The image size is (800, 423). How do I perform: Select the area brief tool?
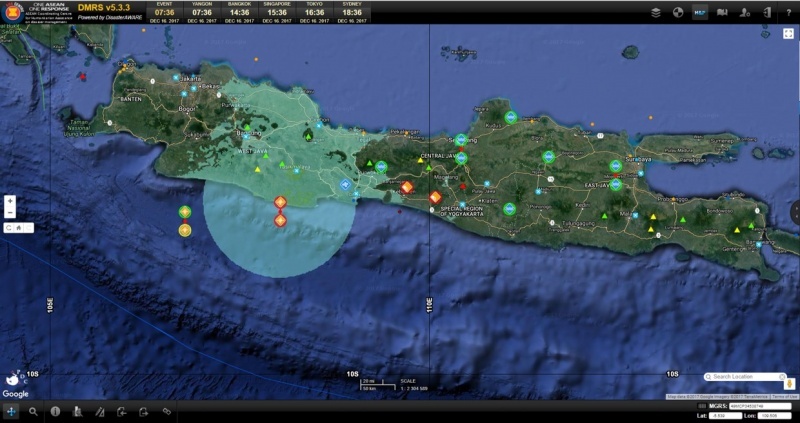pos(78,411)
